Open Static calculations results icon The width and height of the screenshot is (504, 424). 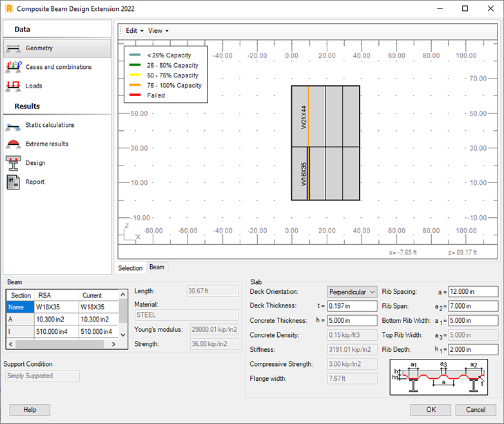13,125
